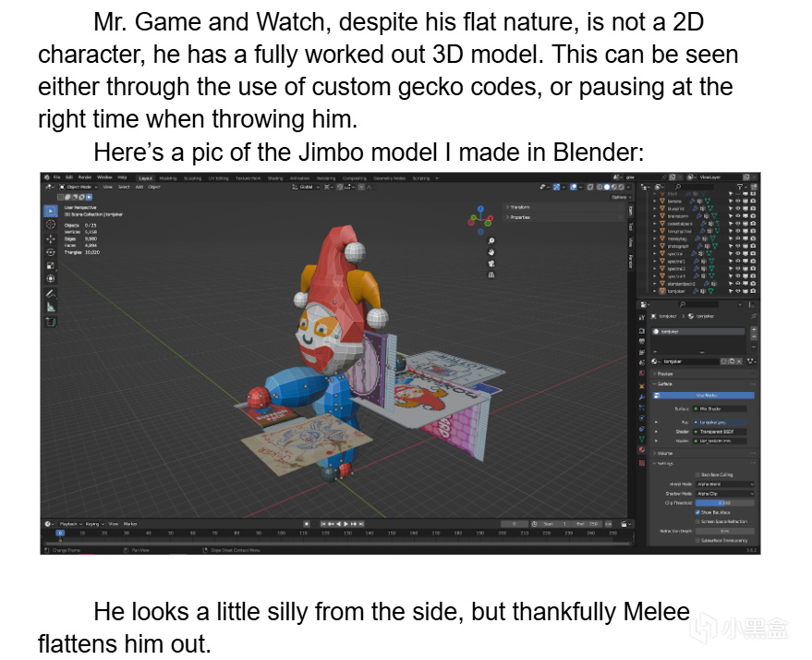Click the zoom magnifier icon in the viewport
The image size is (812, 660).
[x=491, y=240]
